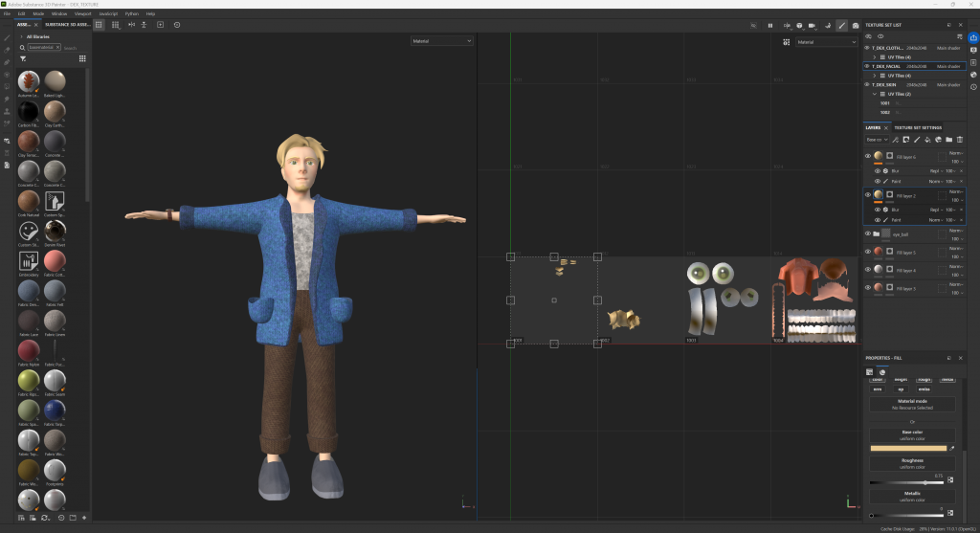The height and width of the screenshot is (533, 980).
Task: Click the camera screenshot icon in viewport toolbar
Action: [855, 25]
